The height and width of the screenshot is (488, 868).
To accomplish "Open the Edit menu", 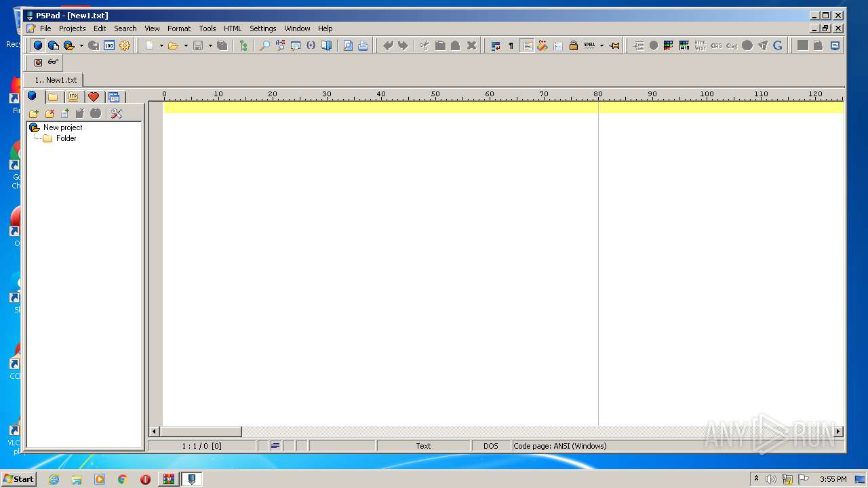I will pyautogui.click(x=100, y=28).
